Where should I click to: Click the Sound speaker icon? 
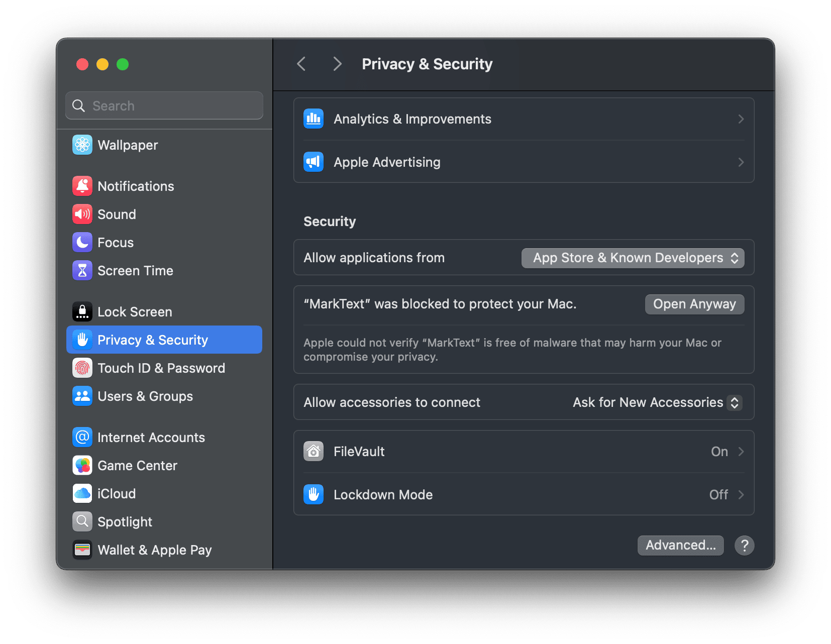pyautogui.click(x=82, y=214)
